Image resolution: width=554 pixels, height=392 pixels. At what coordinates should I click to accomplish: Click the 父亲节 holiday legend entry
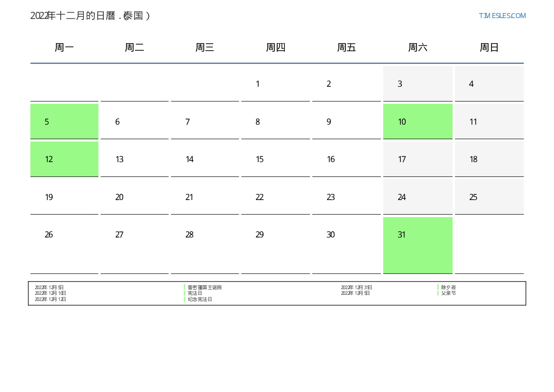[448, 293]
